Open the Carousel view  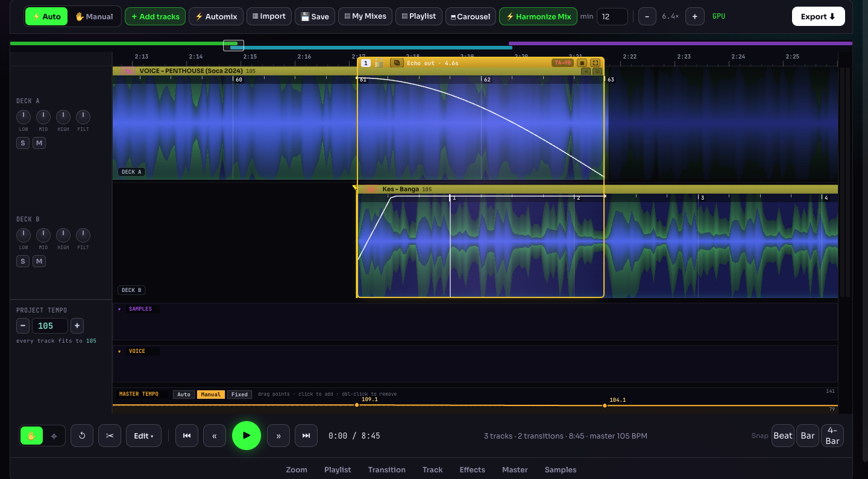tap(471, 16)
